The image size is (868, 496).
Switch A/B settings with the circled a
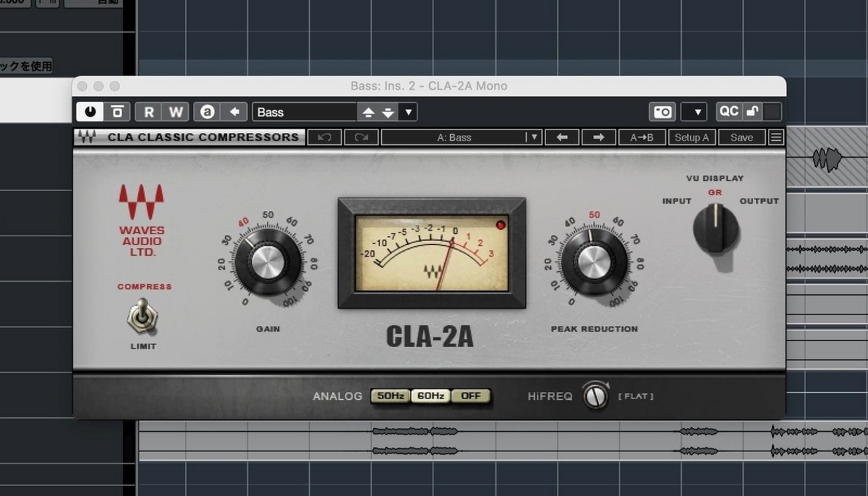pyautogui.click(x=207, y=111)
